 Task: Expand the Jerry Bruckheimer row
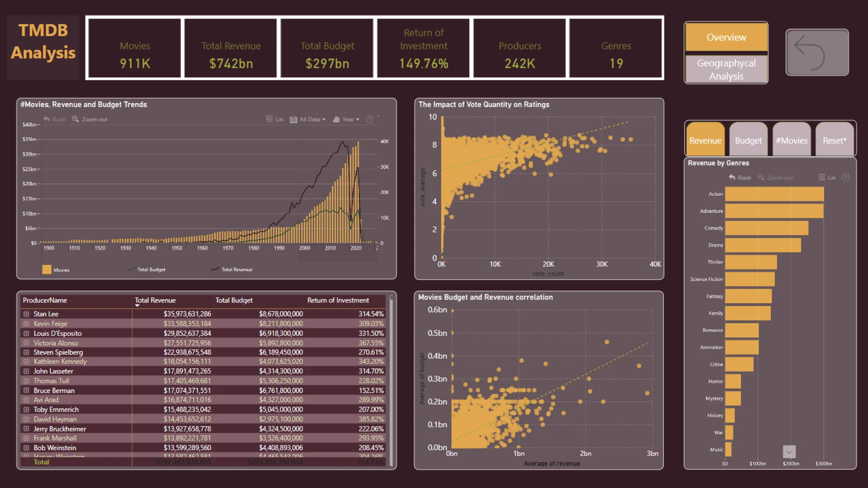[26, 429]
